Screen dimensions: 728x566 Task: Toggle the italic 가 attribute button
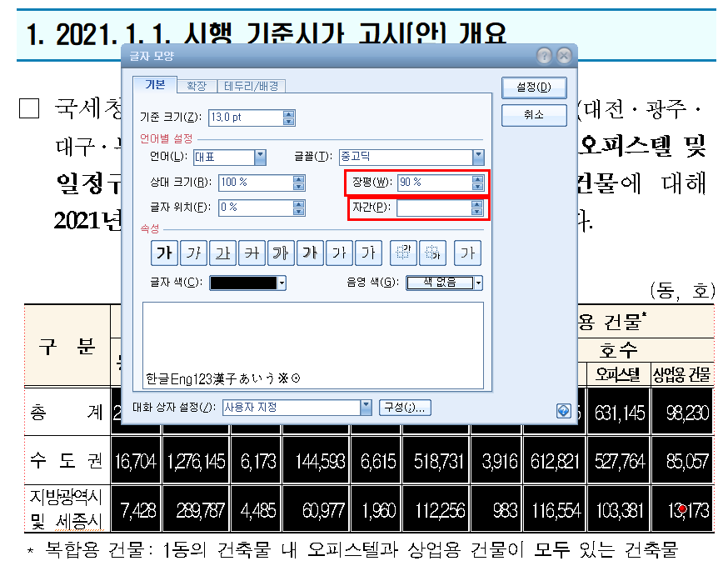193,253
